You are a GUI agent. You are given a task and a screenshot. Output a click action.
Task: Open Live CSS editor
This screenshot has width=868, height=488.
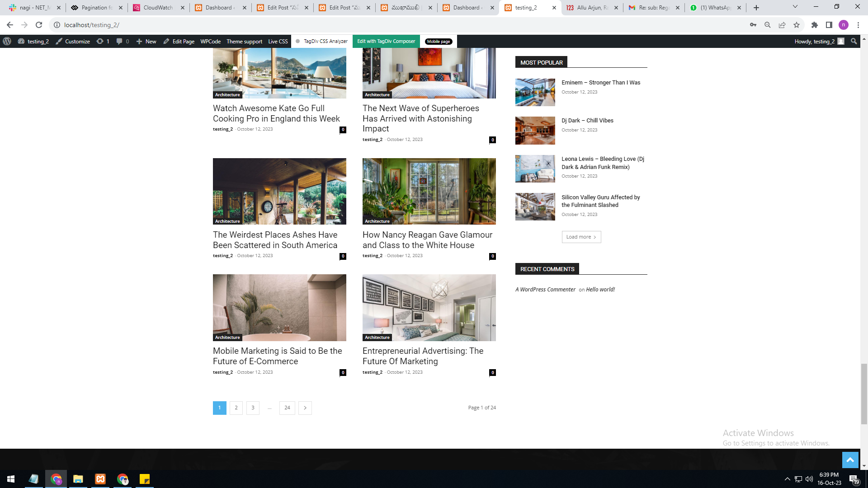278,41
